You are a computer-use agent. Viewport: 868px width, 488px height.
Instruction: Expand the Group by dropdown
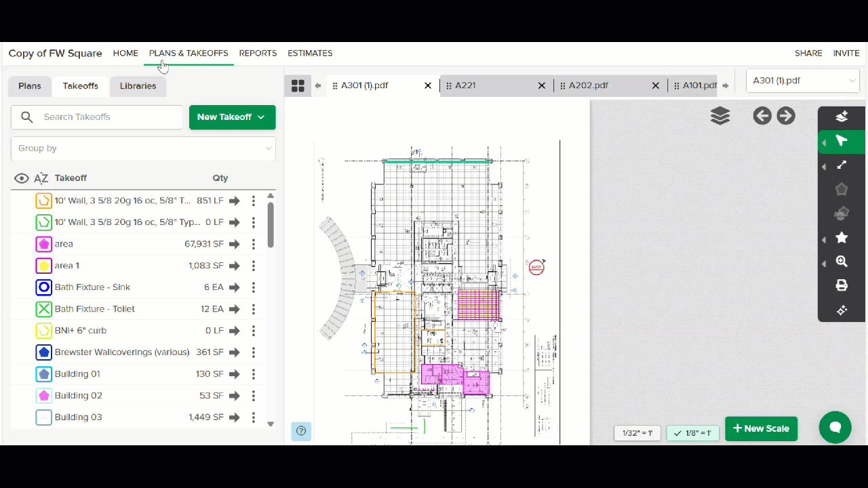click(143, 148)
